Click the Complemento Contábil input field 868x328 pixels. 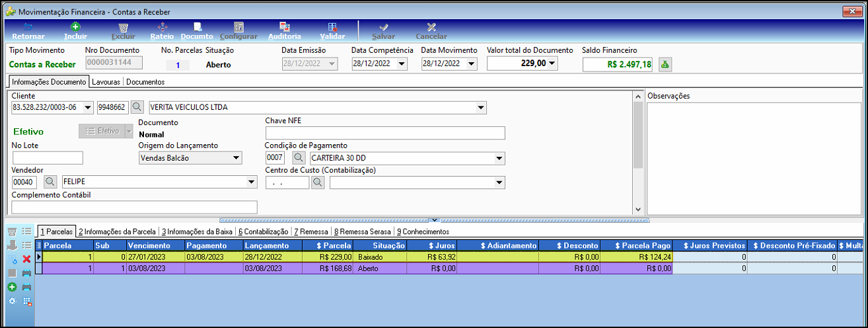[135, 207]
